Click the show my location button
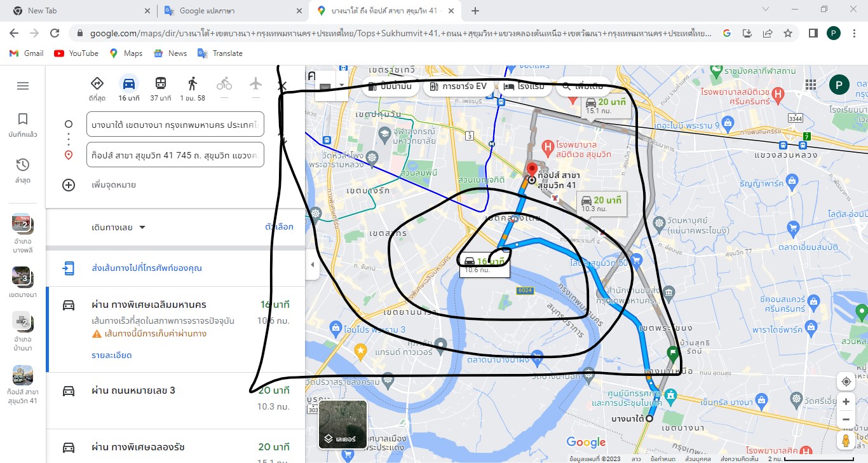 click(x=846, y=382)
